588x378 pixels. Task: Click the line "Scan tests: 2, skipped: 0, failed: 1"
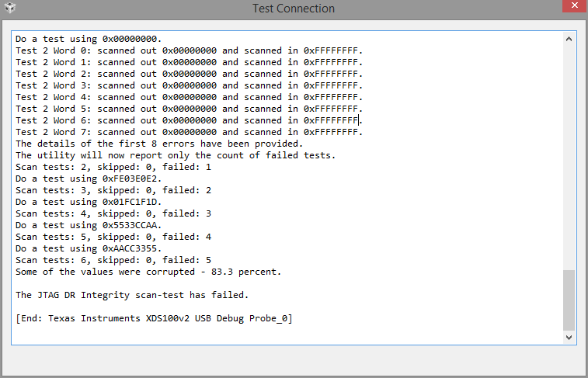tap(113, 167)
